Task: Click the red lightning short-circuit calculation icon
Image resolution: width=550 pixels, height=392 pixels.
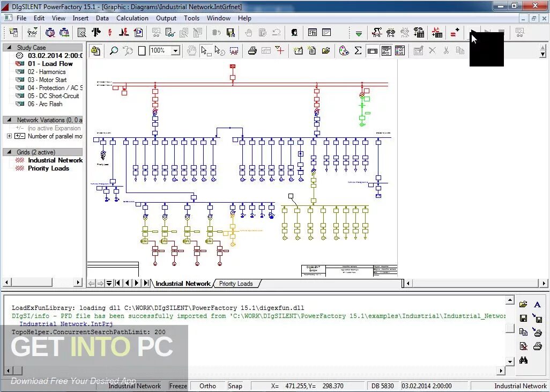Action: 110,33
